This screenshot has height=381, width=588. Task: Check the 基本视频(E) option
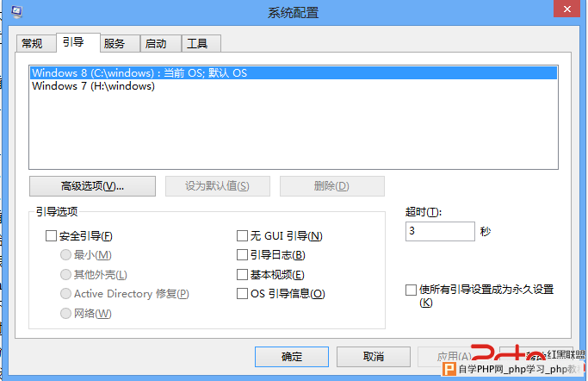pyautogui.click(x=242, y=274)
